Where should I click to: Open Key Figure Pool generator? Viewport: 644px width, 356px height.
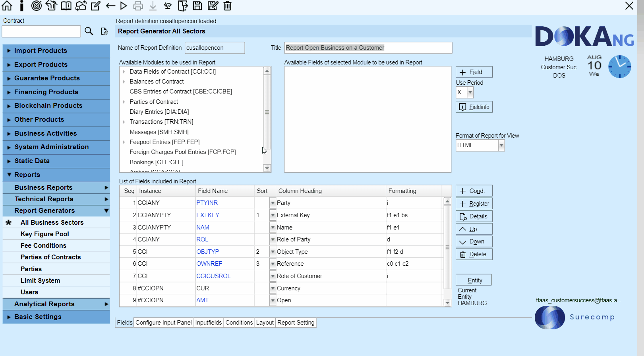[56, 234]
